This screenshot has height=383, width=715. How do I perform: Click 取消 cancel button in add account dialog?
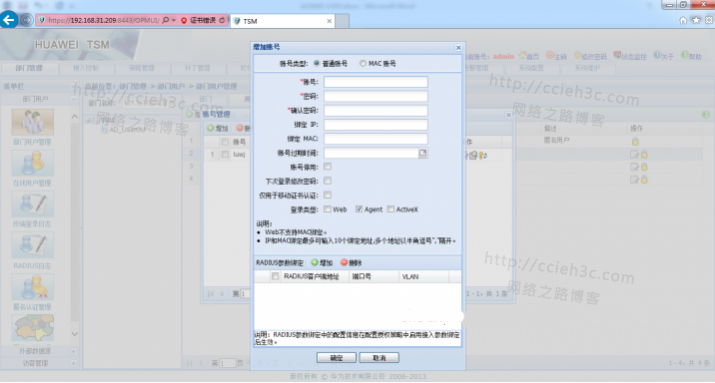pyautogui.click(x=379, y=358)
